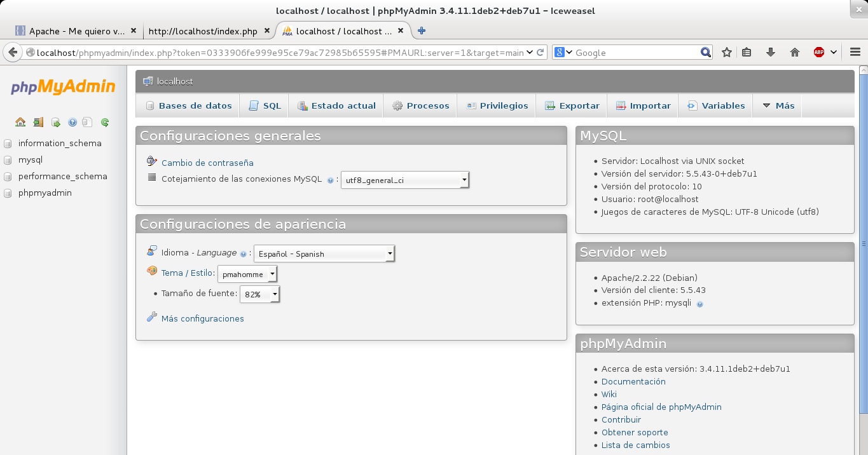Select the performance_schema database
The image size is (868, 455).
pyautogui.click(x=63, y=177)
